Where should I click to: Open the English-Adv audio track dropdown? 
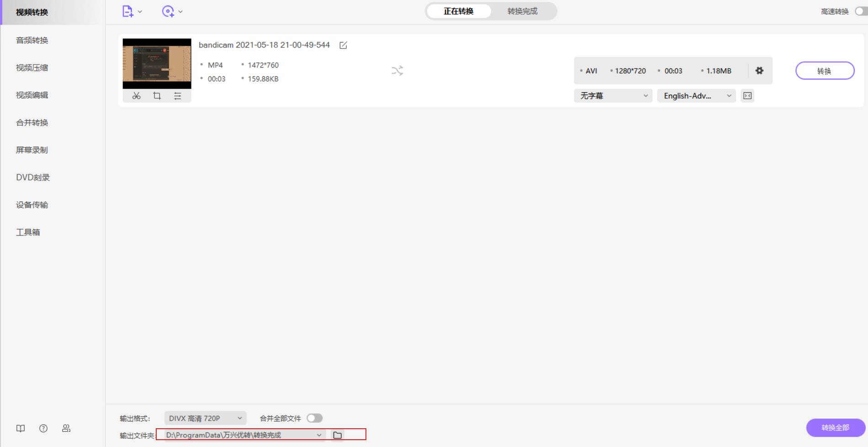point(696,96)
